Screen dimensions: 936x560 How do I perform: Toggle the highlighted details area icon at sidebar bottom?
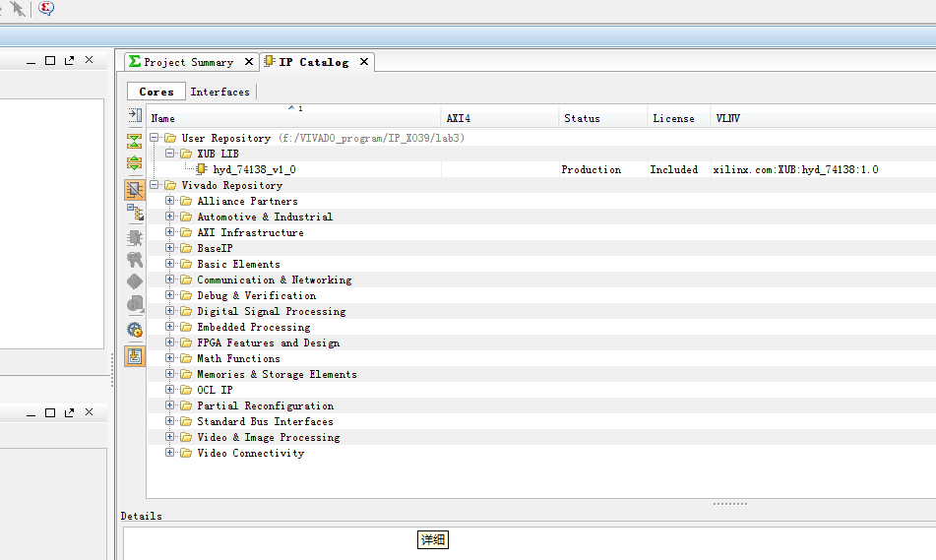coord(135,356)
